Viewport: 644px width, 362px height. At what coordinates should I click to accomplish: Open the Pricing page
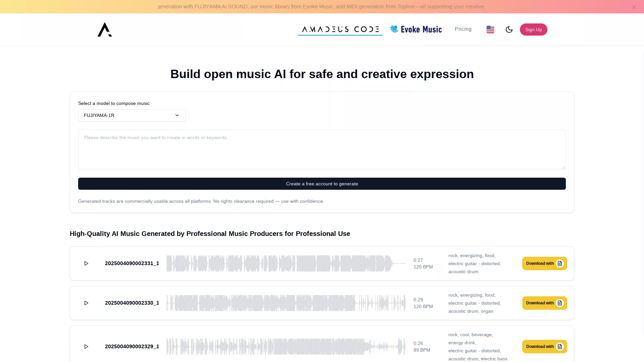pos(463,29)
